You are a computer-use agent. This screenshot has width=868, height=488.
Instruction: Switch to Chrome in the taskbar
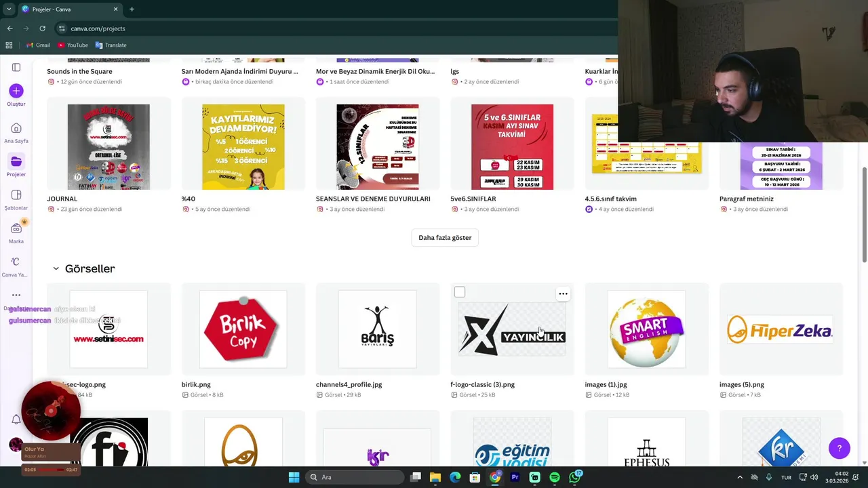(x=495, y=477)
